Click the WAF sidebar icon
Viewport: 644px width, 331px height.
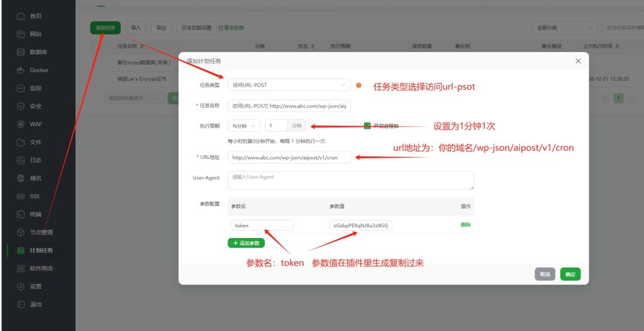click(21, 124)
